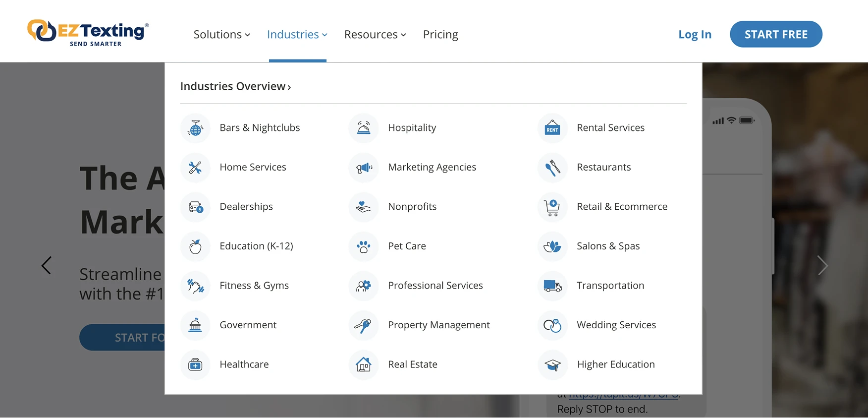
Task: Click the Marketing Agencies megaphone icon
Action: [364, 168]
